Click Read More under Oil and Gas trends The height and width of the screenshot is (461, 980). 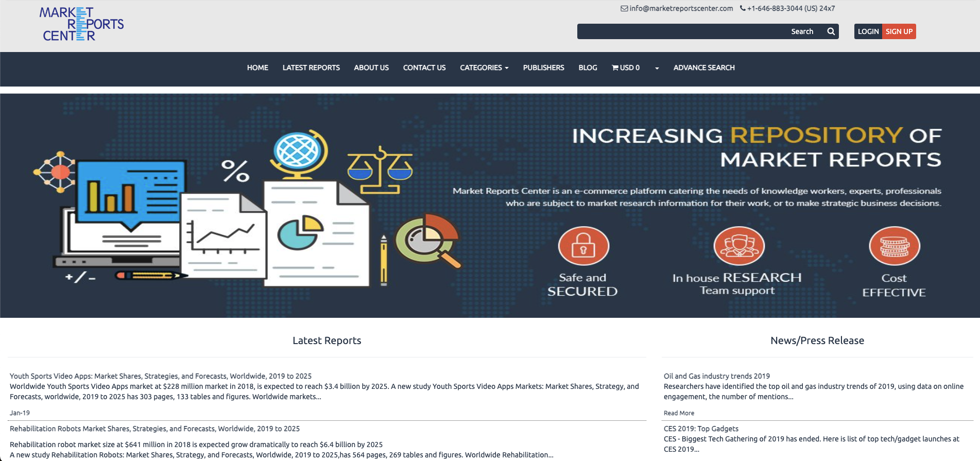[x=679, y=413]
